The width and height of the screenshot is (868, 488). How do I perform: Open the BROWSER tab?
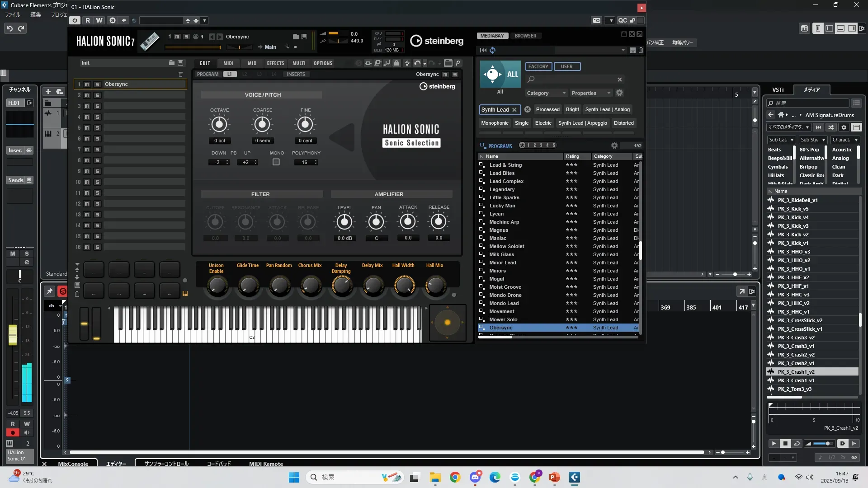point(525,36)
